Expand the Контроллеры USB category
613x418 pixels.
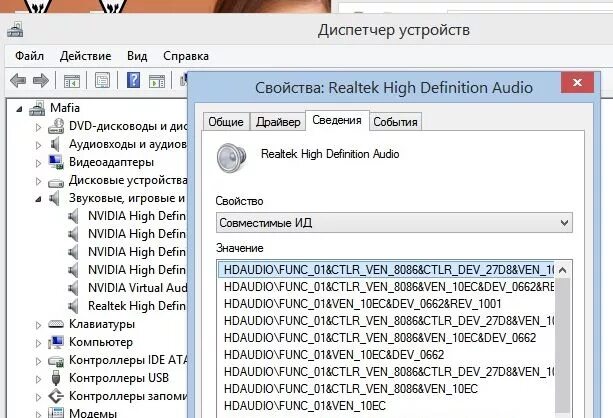(x=38, y=379)
